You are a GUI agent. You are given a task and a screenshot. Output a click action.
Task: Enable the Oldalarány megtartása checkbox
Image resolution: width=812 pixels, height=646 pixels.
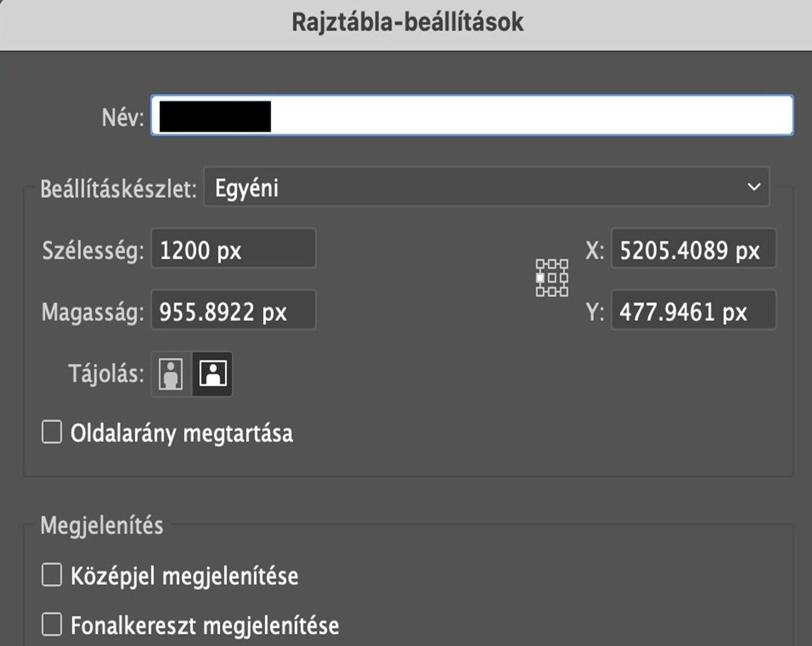click(x=51, y=432)
